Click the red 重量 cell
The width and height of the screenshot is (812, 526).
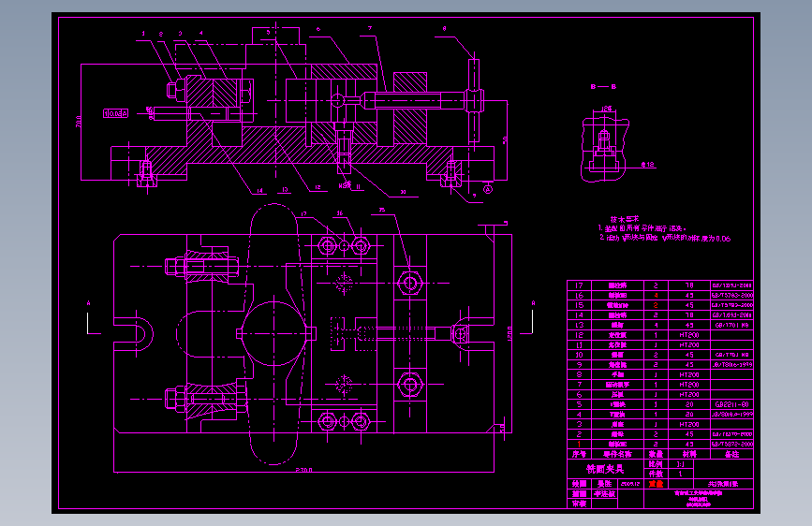tap(656, 484)
